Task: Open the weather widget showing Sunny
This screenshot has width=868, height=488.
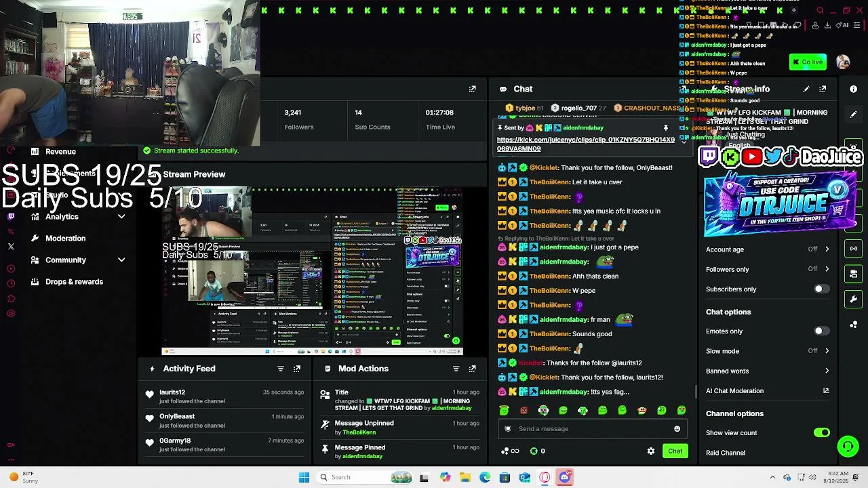Action: (x=24, y=477)
